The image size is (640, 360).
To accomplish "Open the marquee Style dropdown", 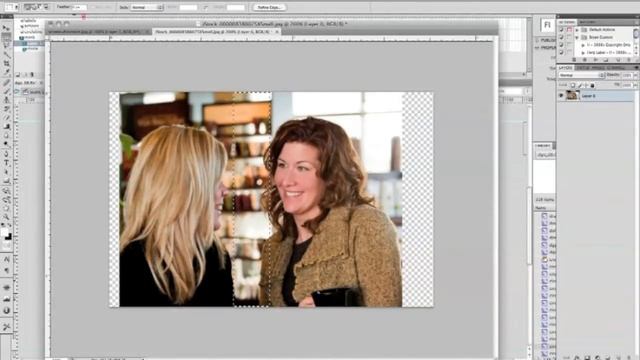I will (x=147, y=7).
